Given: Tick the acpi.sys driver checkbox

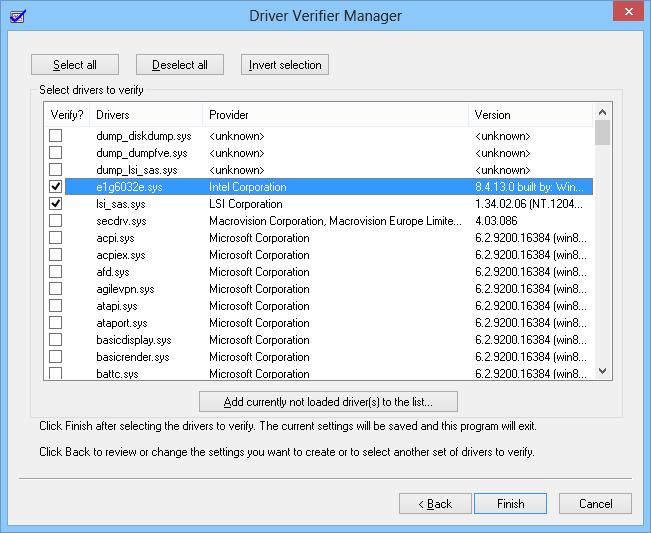Looking at the screenshot, I should (x=56, y=238).
